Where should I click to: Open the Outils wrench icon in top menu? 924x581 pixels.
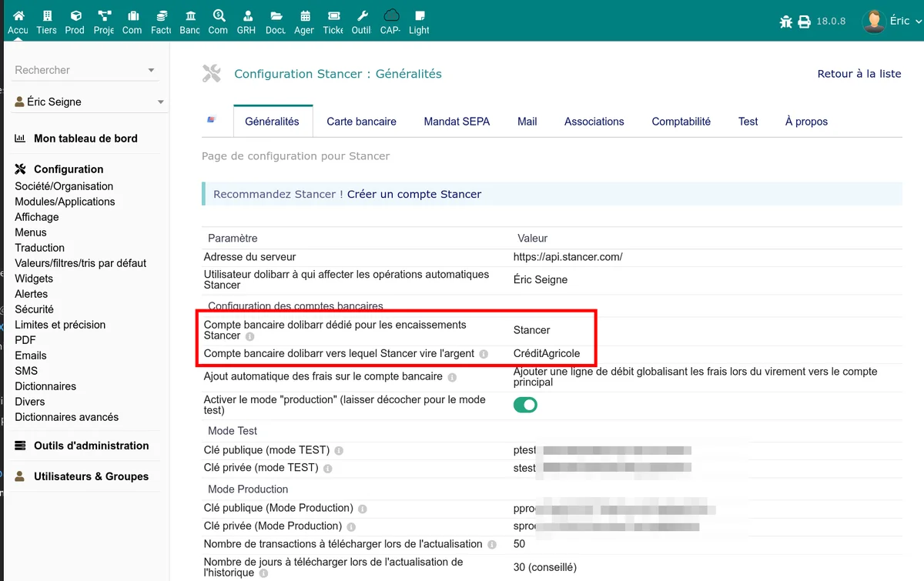[362, 15]
